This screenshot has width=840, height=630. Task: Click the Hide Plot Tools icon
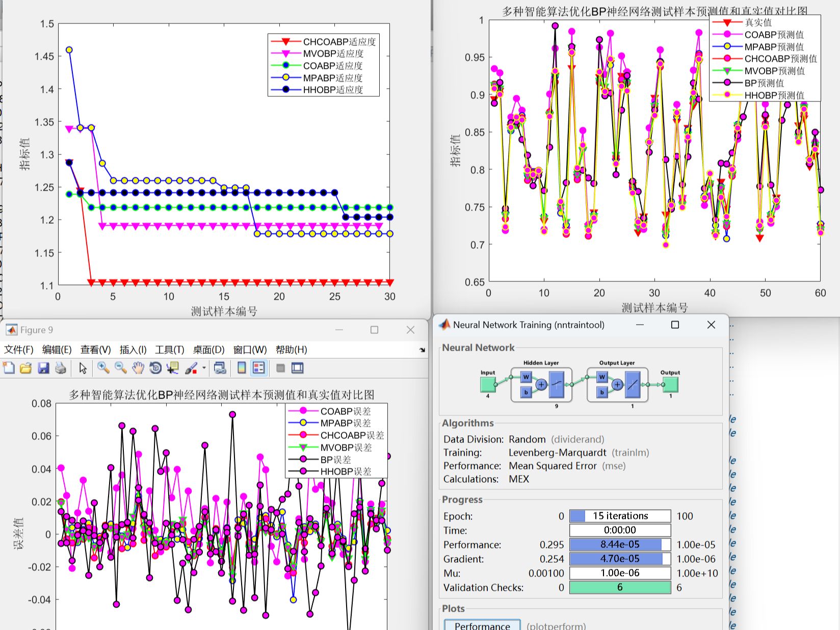280,368
